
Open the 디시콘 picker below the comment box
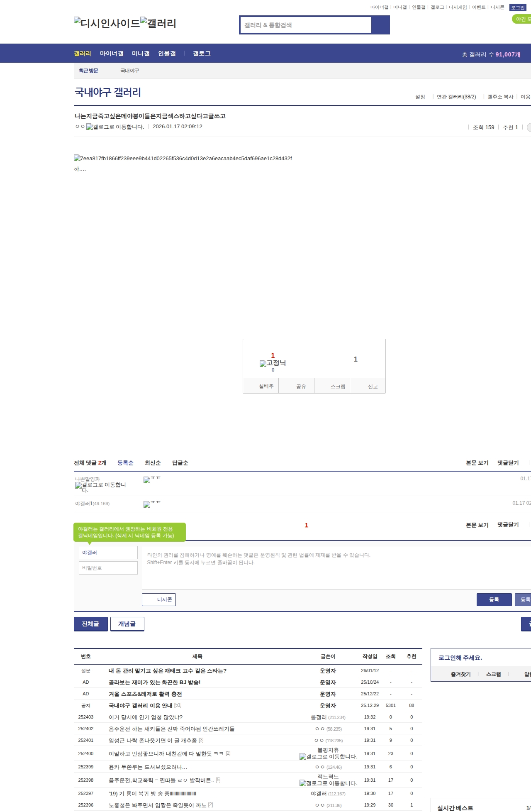pyautogui.click(x=159, y=599)
